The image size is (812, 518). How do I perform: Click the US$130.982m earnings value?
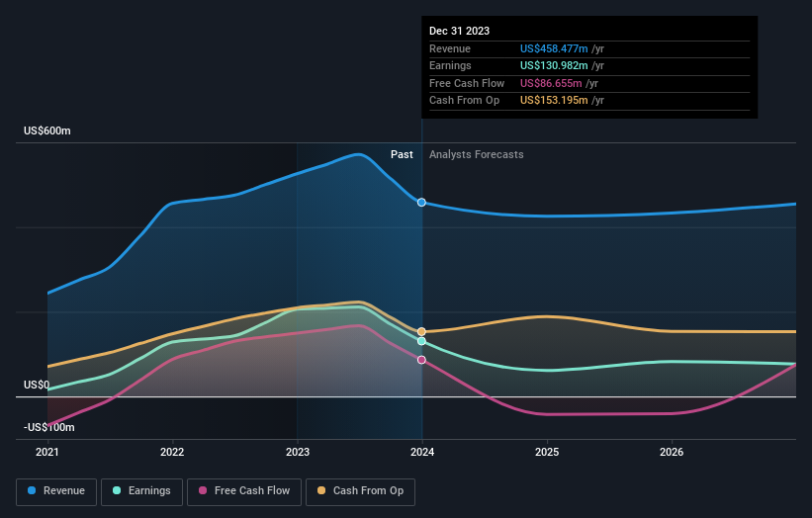[x=554, y=65]
